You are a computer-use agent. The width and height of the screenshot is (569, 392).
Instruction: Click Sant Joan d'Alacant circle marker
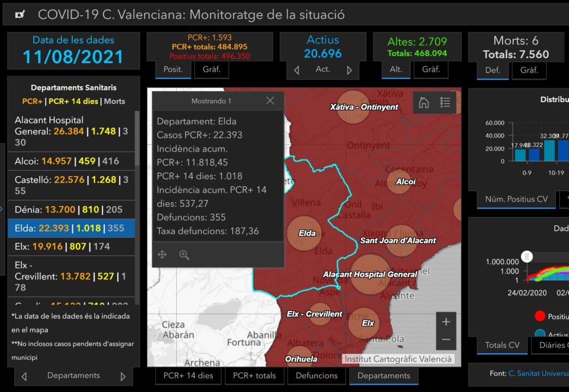[402, 241]
